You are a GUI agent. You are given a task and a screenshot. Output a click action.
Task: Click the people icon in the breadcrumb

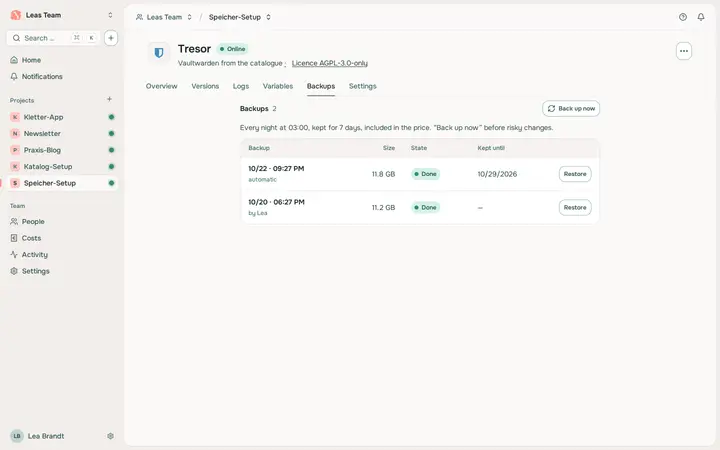pos(139,17)
